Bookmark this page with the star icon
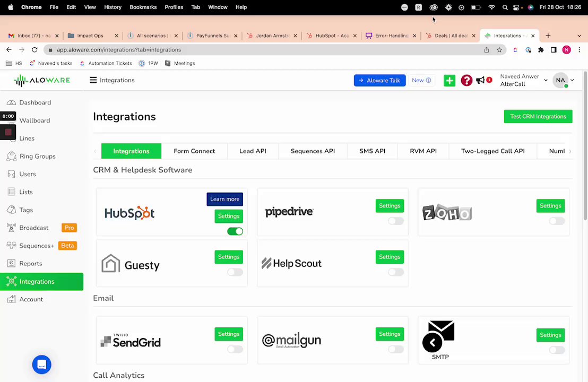The height and width of the screenshot is (382, 588). tap(499, 49)
